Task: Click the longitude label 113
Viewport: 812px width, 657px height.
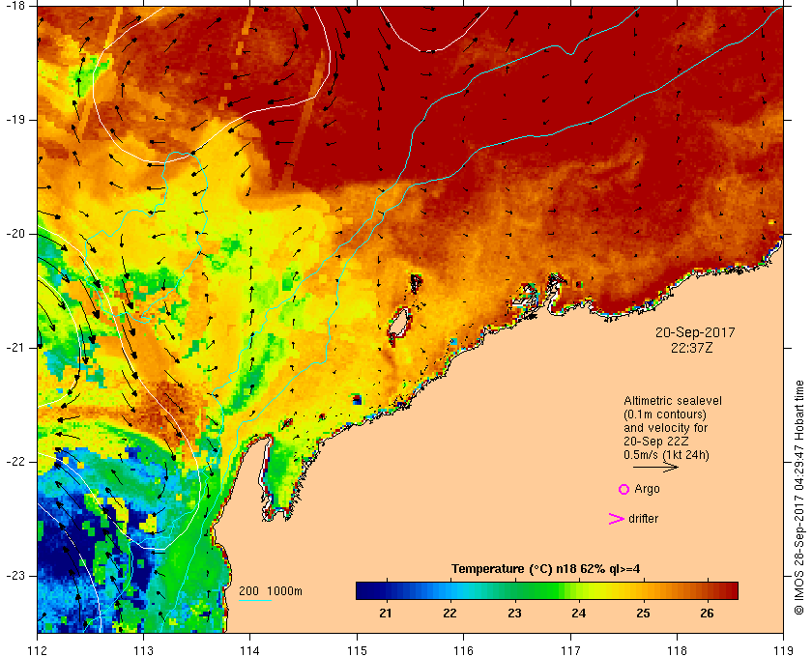Action: tap(143, 649)
